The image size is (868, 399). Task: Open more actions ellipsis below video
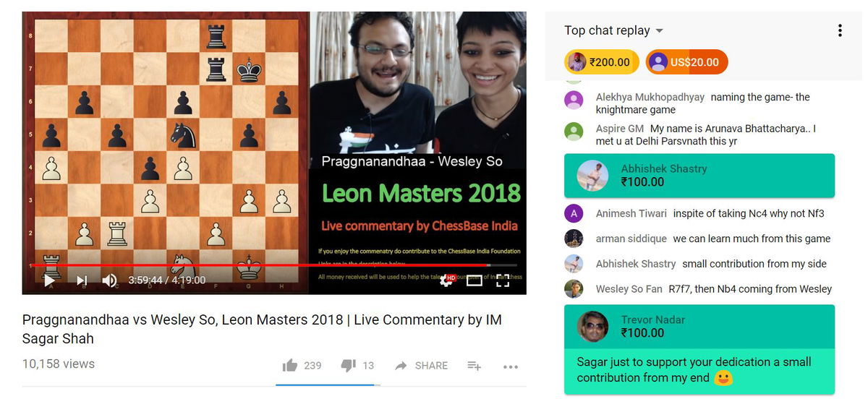coord(511,366)
